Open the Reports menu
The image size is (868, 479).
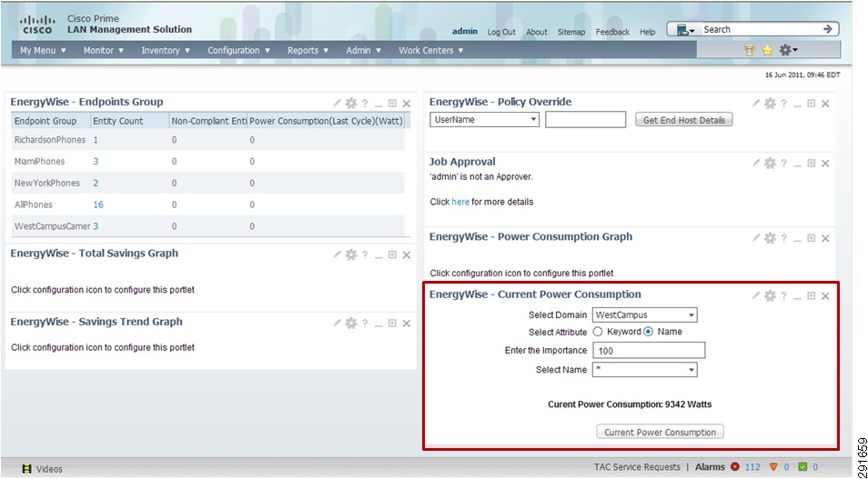(308, 50)
